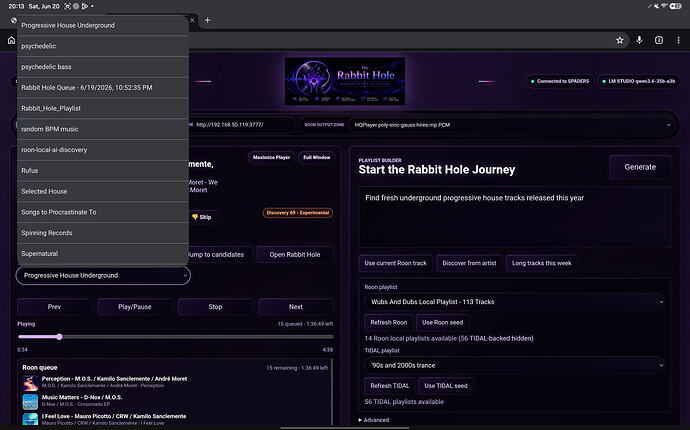The height and width of the screenshot is (430, 690).
Task: Tap the microphone icon in the toolbar
Action: pos(639,40)
